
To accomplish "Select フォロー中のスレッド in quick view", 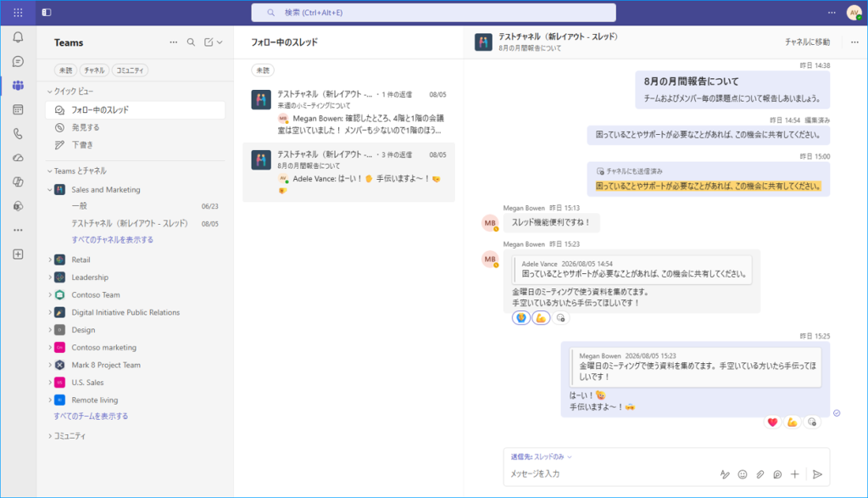I will point(135,109).
